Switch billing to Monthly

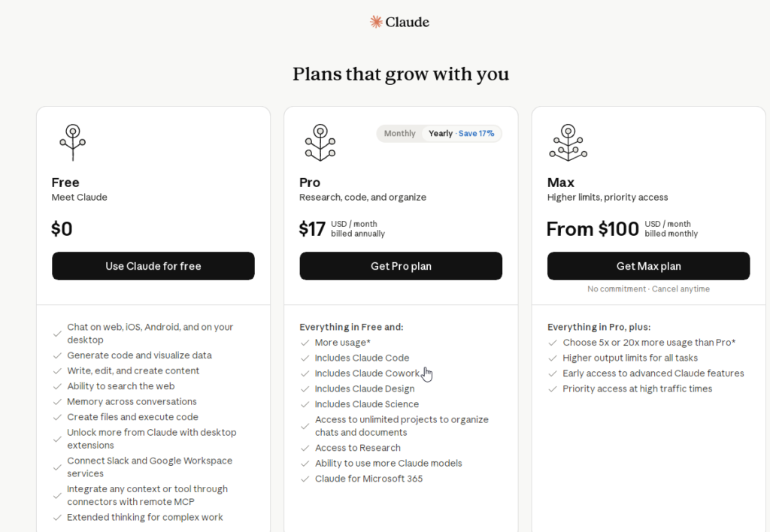pyautogui.click(x=400, y=134)
